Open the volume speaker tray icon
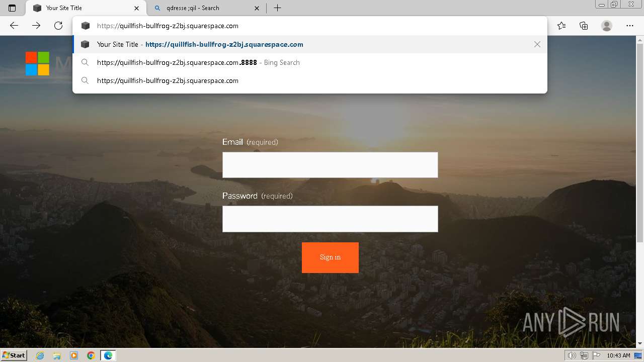This screenshot has height=362, width=644. click(572, 355)
